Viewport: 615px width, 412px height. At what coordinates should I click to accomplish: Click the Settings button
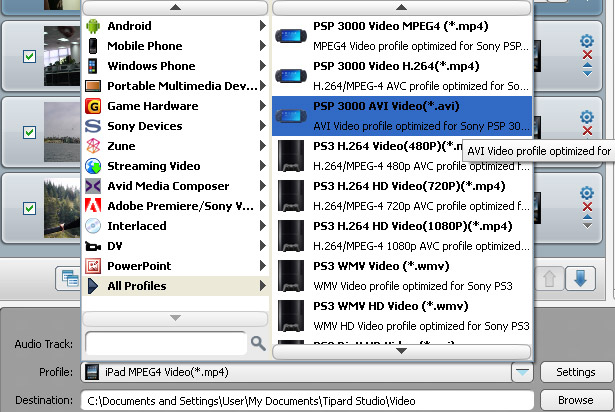576,372
